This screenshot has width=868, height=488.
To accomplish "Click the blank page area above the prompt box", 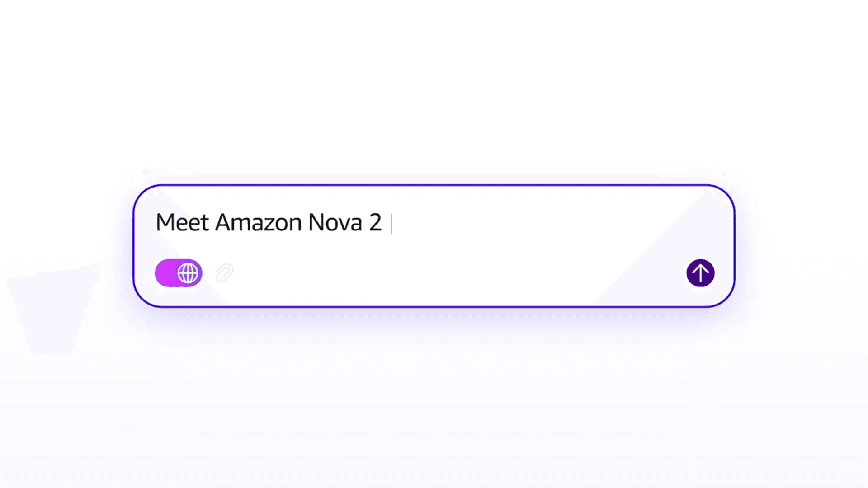I will 434,90.
